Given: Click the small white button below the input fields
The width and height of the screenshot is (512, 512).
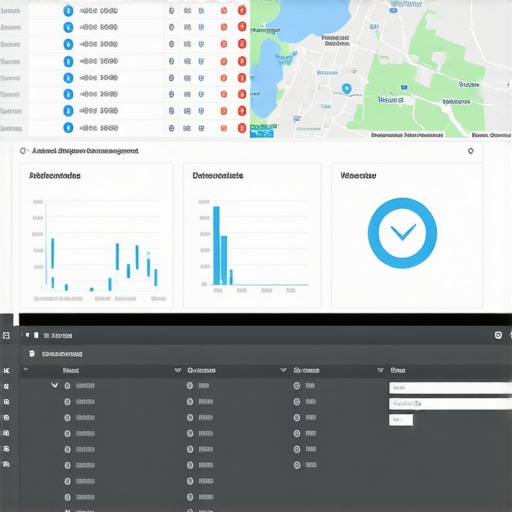Looking at the screenshot, I should pos(401,420).
